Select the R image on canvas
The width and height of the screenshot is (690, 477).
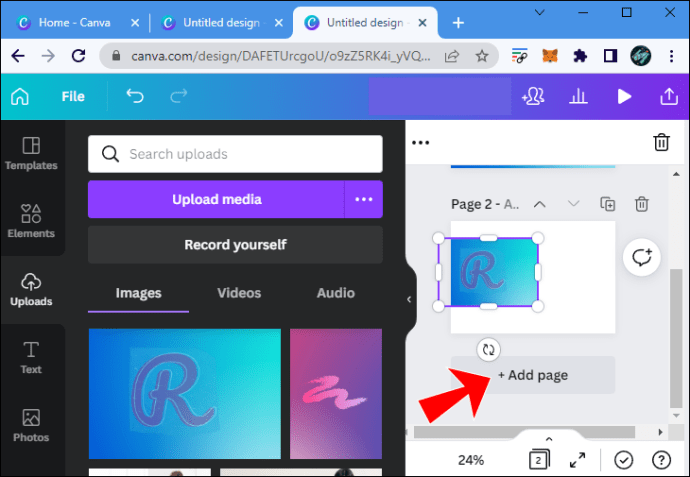[x=488, y=272]
